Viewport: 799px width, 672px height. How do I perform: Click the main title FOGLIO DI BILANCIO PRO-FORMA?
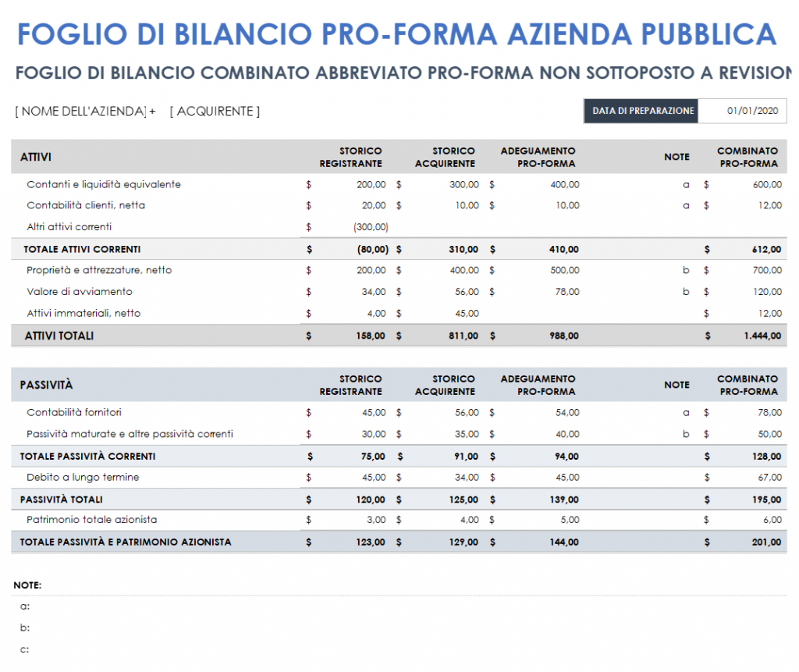tap(396, 34)
